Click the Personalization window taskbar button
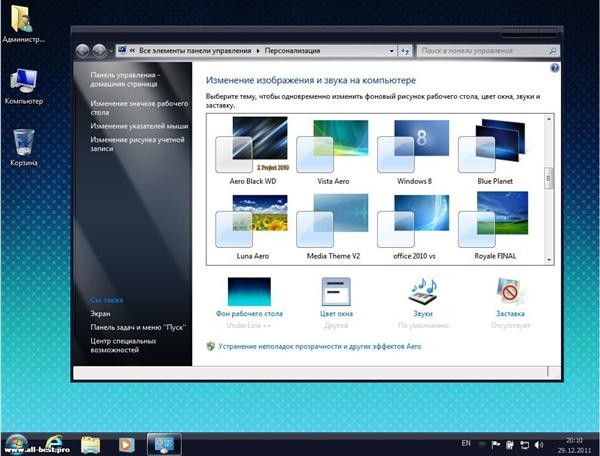600x456 pixels. tap(164, 444)
